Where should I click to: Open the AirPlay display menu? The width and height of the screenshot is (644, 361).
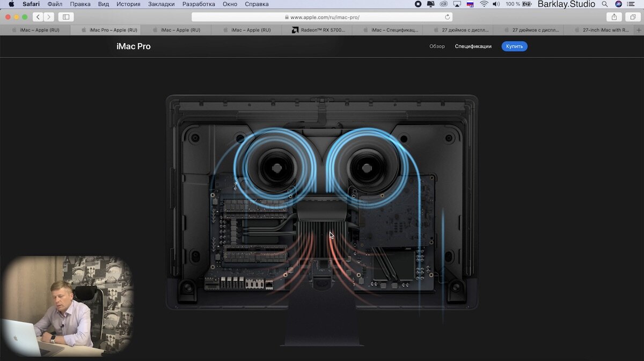457,4
